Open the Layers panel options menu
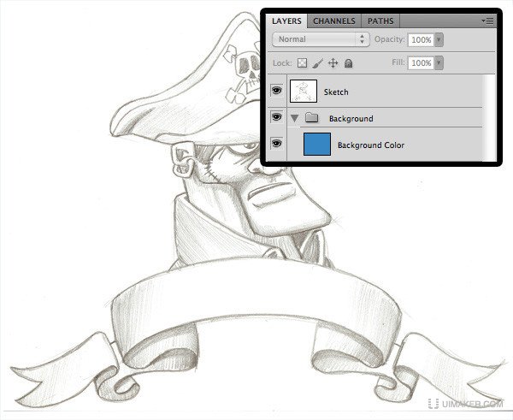The image size is (513, 420). click(x=487, y=21)
